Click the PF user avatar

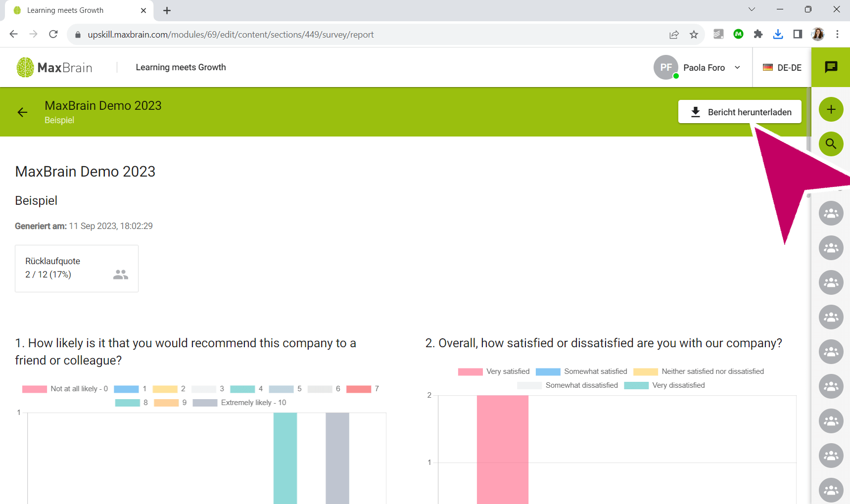pyautogui.click(x=666, y=67)
